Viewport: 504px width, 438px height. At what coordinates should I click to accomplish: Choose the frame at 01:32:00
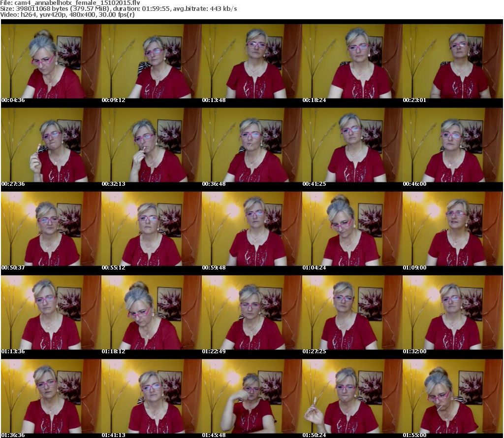453,312
